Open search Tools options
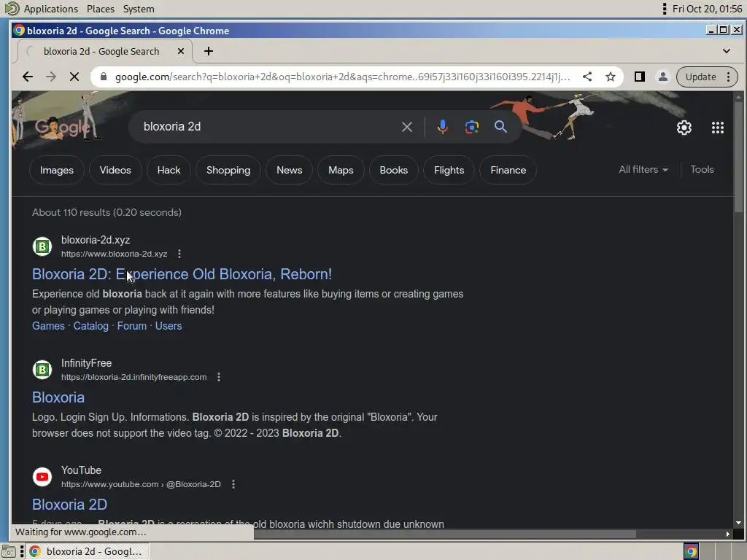The height and width of the screenshot is (560, 747). pos(702,169)
